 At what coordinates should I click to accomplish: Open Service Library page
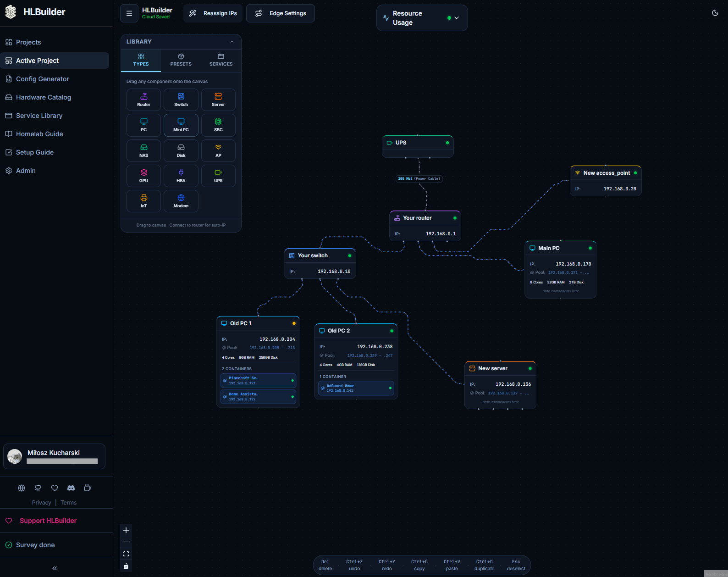55,116
